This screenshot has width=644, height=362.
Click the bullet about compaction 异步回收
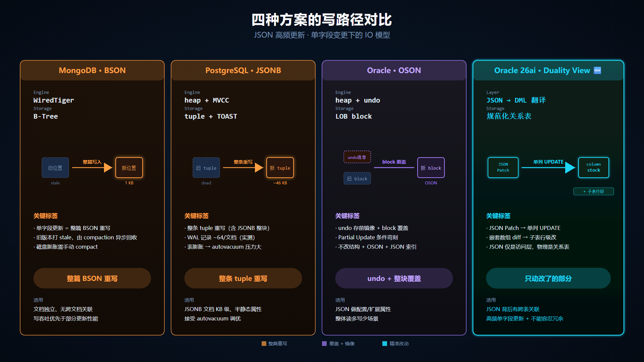(x=85, y=238)
